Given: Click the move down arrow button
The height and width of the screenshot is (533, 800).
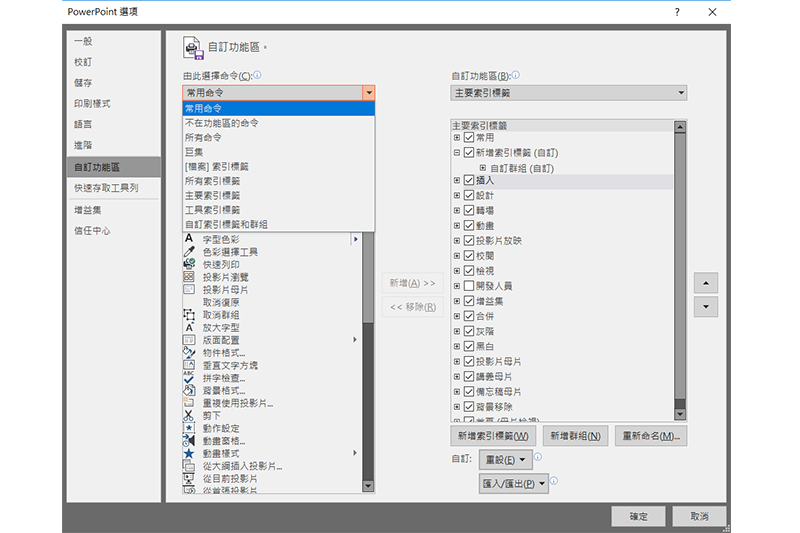Looking at the screenshot, I should (x=706, y=307).
